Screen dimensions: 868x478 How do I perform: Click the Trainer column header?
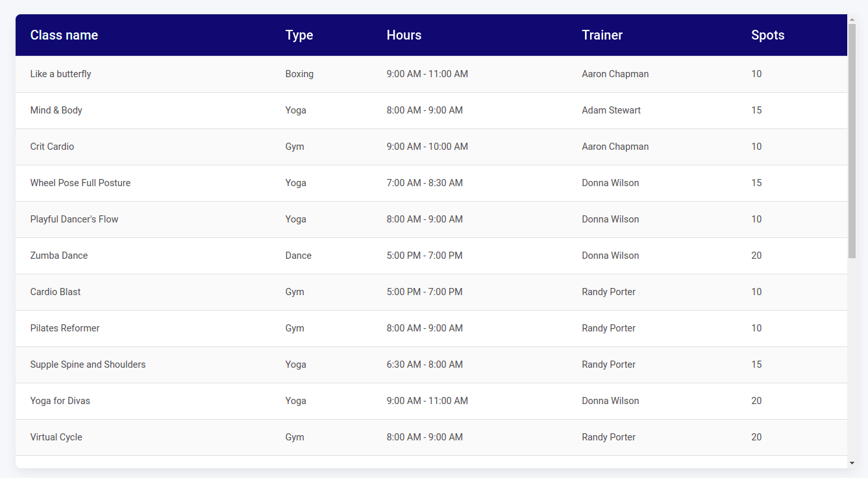[602, 35]
